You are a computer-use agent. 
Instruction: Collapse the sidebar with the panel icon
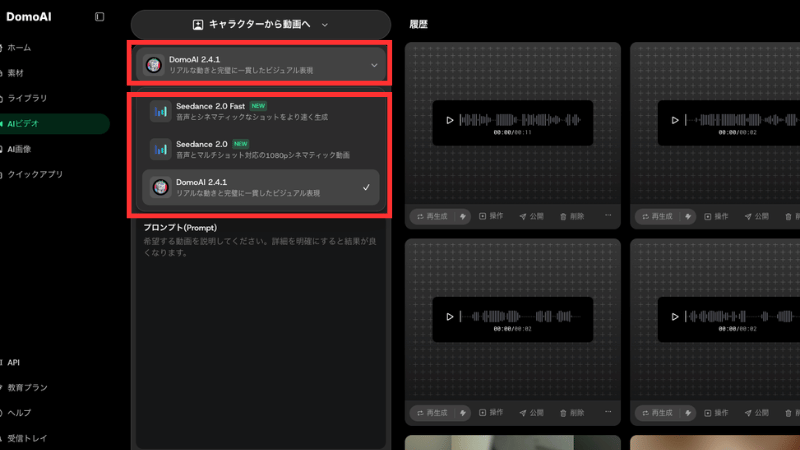(x=99, y=17)
